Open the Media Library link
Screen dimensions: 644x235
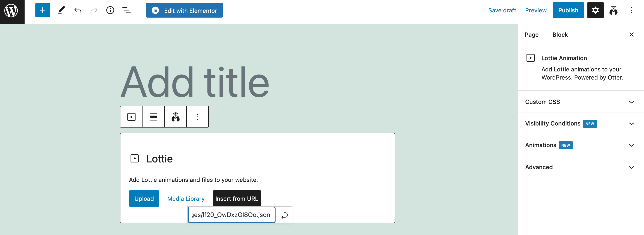pyautogui.click(x=186, y=198)
